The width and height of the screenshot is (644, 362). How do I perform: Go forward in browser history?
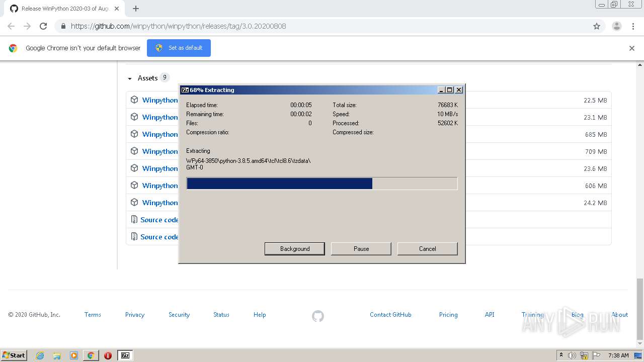pyautogui.click(x=27, y=26)
